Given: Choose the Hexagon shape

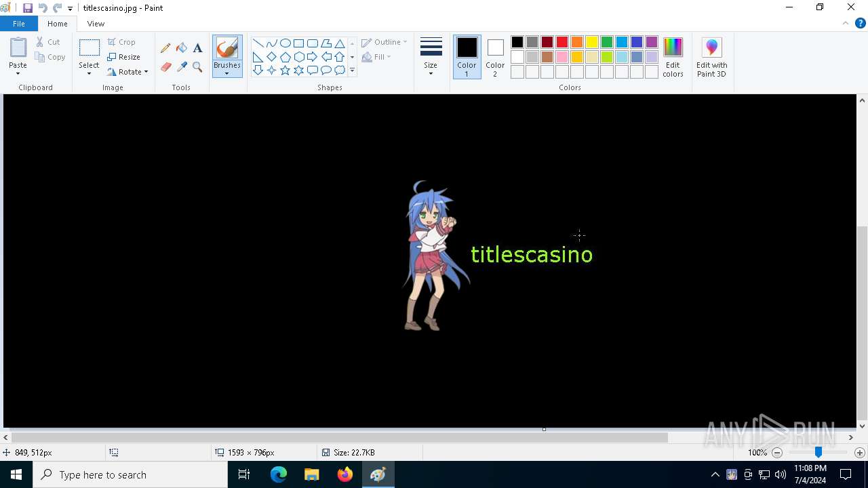Looking at the screenshot, I should (x=298, y=57).
